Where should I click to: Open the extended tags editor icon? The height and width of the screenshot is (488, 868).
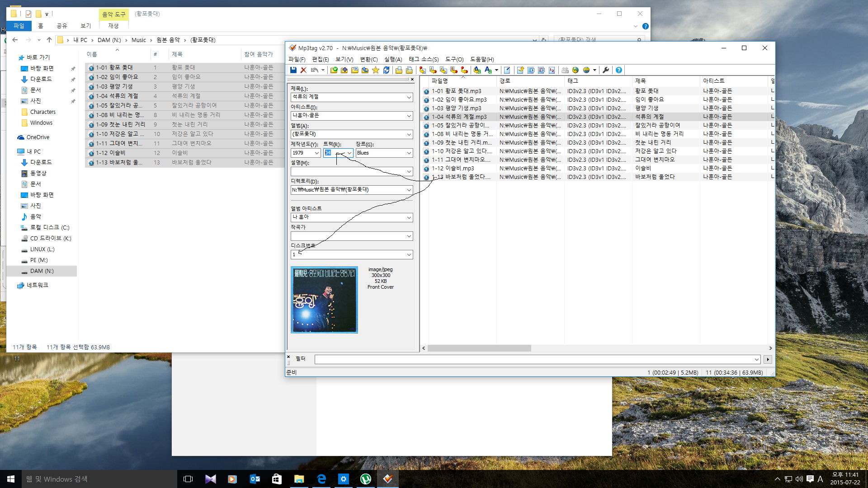[x=507, y=70]
